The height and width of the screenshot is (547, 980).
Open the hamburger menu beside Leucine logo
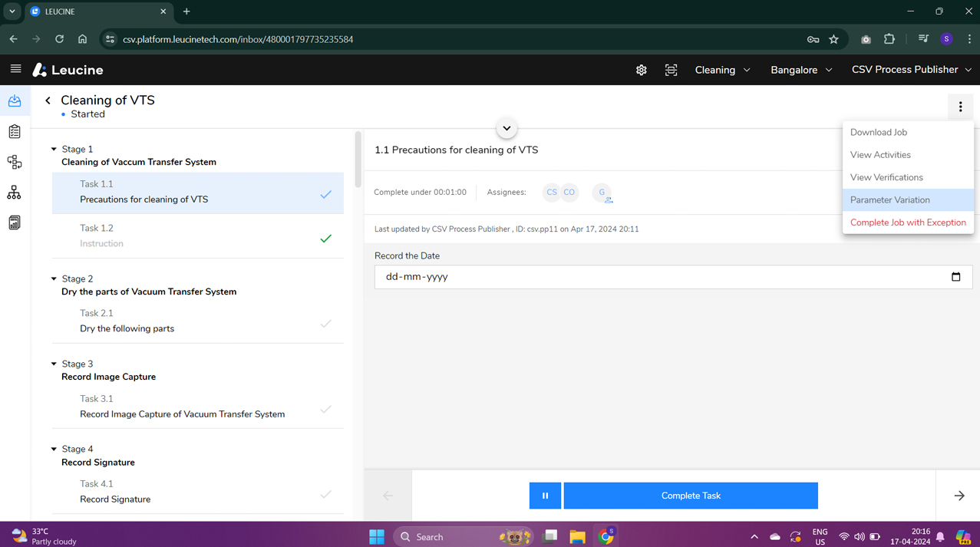(15, 69)
